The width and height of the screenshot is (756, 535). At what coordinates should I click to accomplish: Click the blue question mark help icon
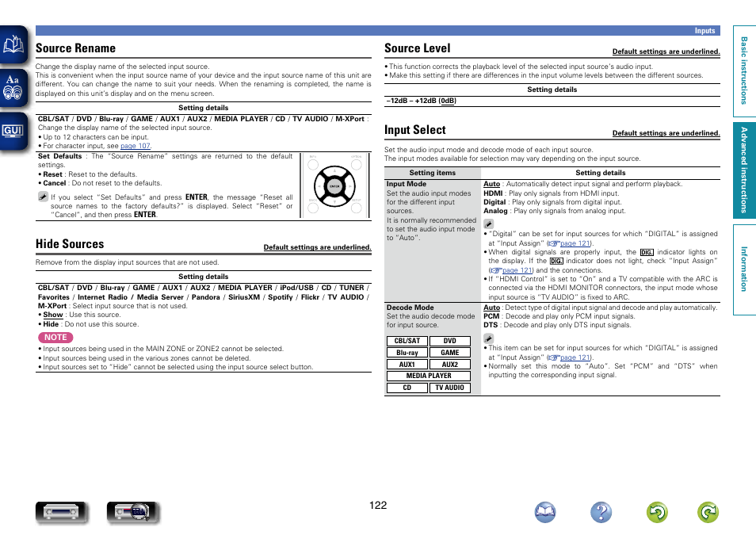coord(601,512)
